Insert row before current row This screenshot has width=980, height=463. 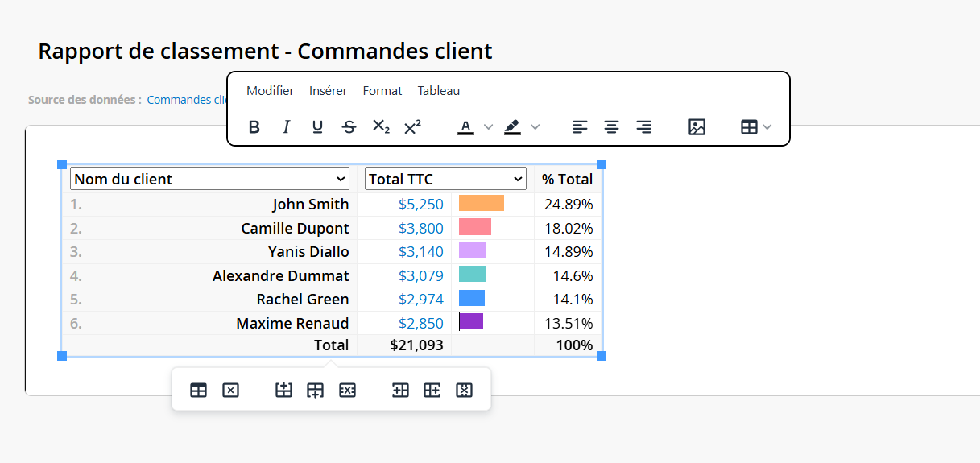[x=283, y=391]
